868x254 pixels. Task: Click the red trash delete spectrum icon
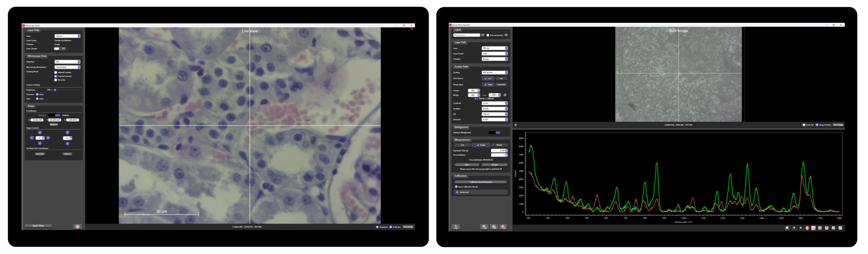(x=807, y=228)
